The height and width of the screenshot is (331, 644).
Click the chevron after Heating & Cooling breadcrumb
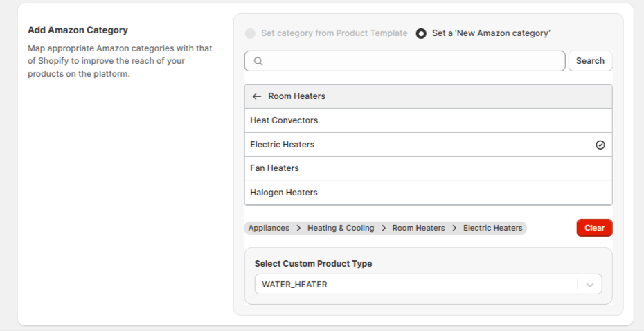[384, 229]
